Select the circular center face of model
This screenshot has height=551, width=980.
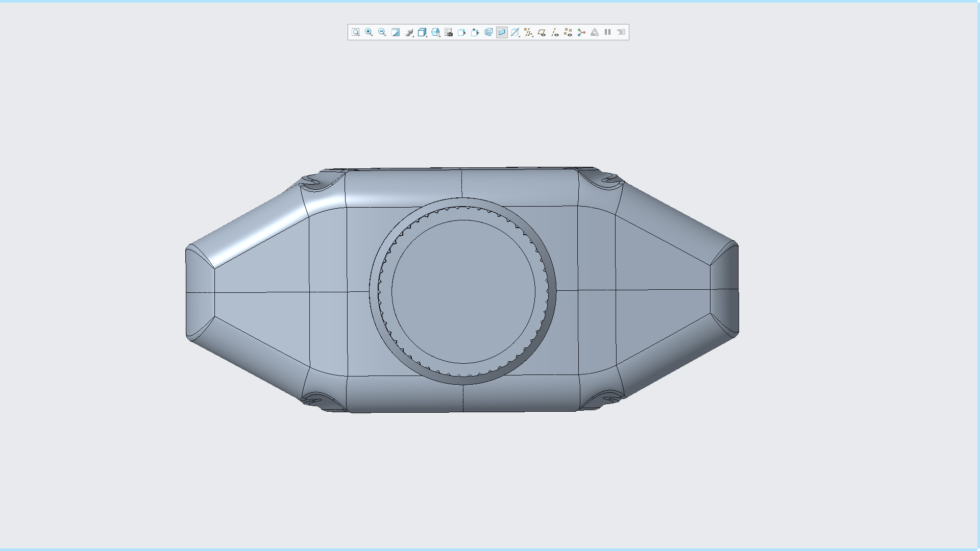click(463, 292)
